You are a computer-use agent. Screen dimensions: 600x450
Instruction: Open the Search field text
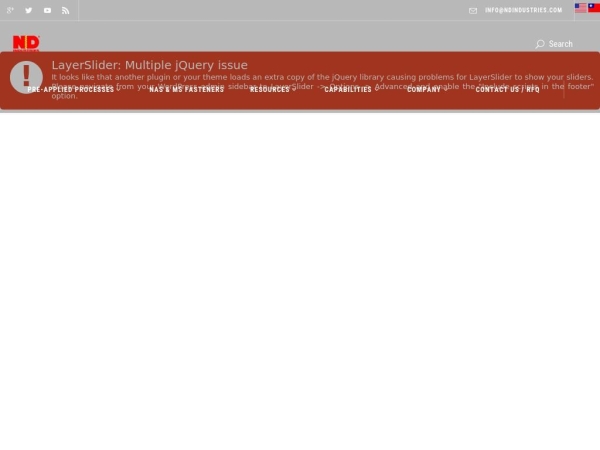click(x=561, y=44)
